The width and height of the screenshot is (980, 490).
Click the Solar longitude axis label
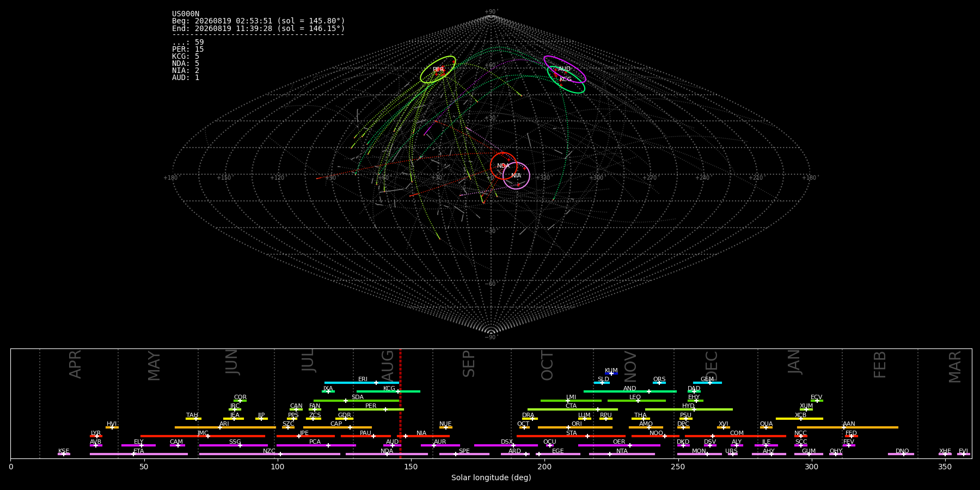(x=491, y=478)
